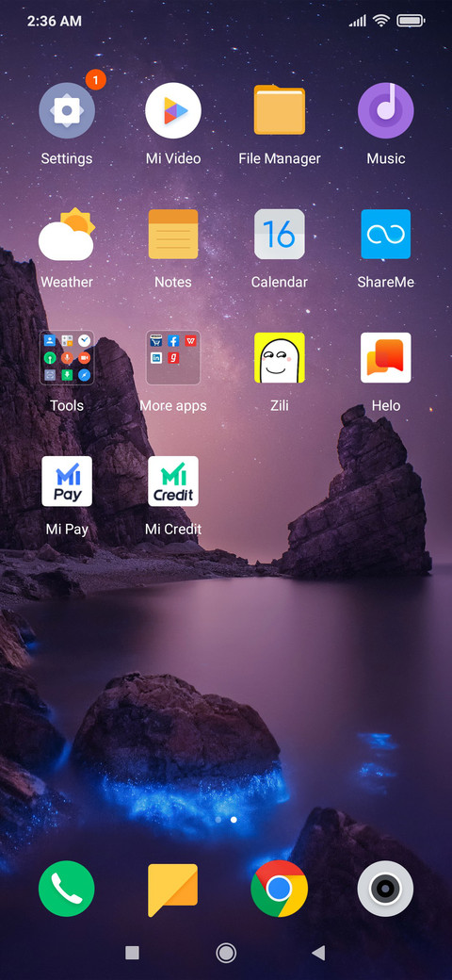The image size is (452, 980).
Task: Launch ShareMe
Action: pyautogui.click(x=385, y=234)
